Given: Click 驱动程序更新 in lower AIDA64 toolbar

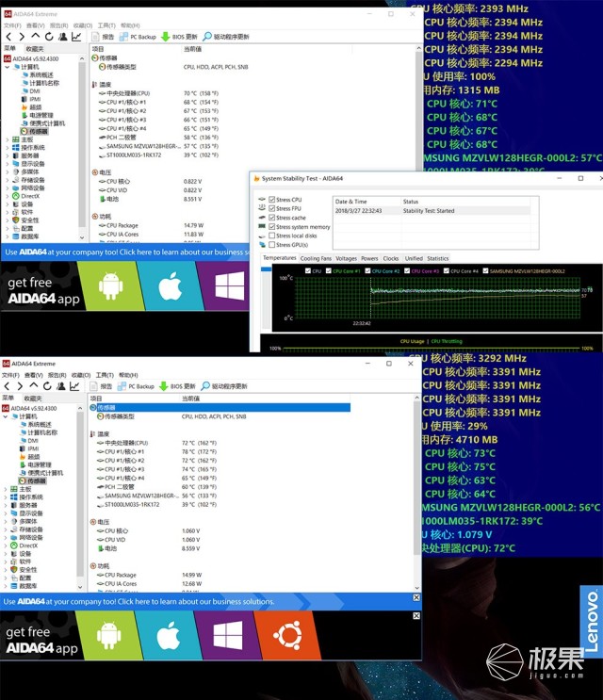Looking at the screenshot, I should 224,386.
